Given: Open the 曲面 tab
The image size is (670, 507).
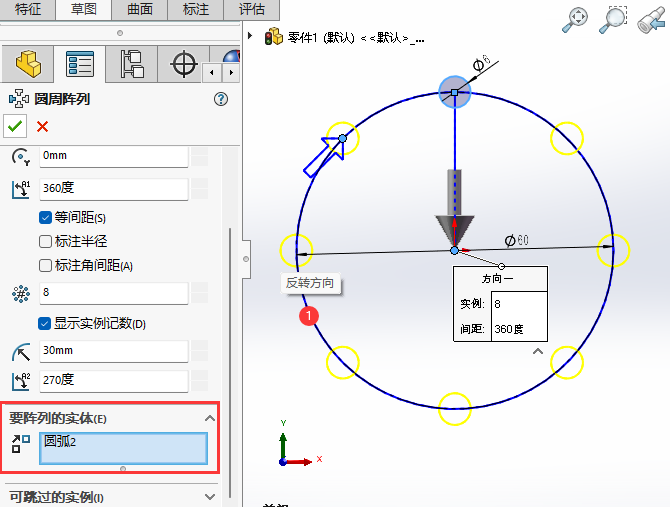Looking at the screenshot, I should pyautogui.click(x=140, y=9).
